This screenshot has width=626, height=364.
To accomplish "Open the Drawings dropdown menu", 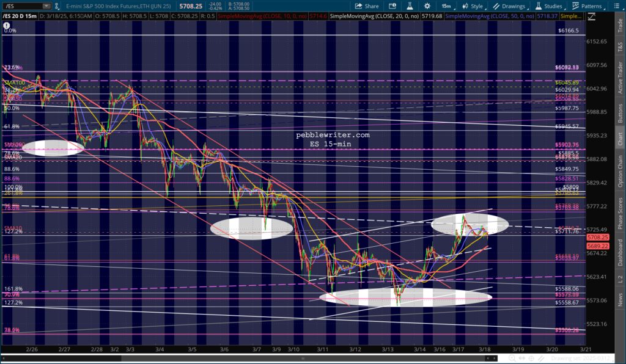I will pyautogui.click(x=506, y=5).
